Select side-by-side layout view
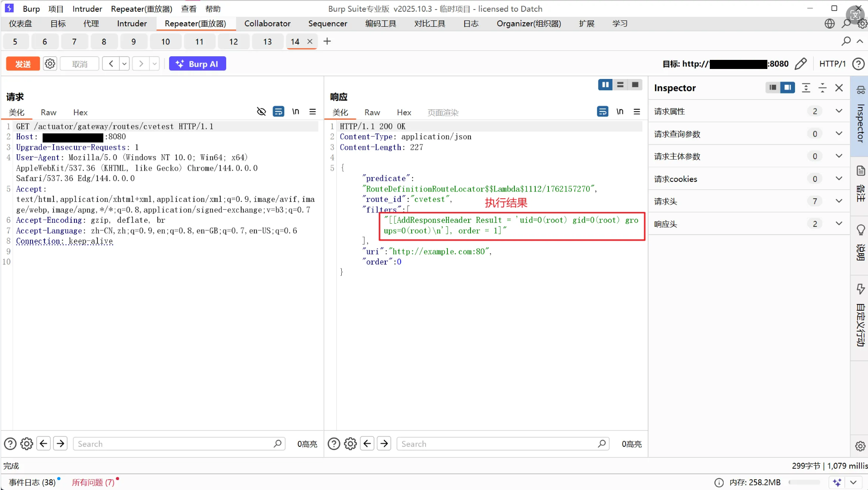 pos(605,85)
